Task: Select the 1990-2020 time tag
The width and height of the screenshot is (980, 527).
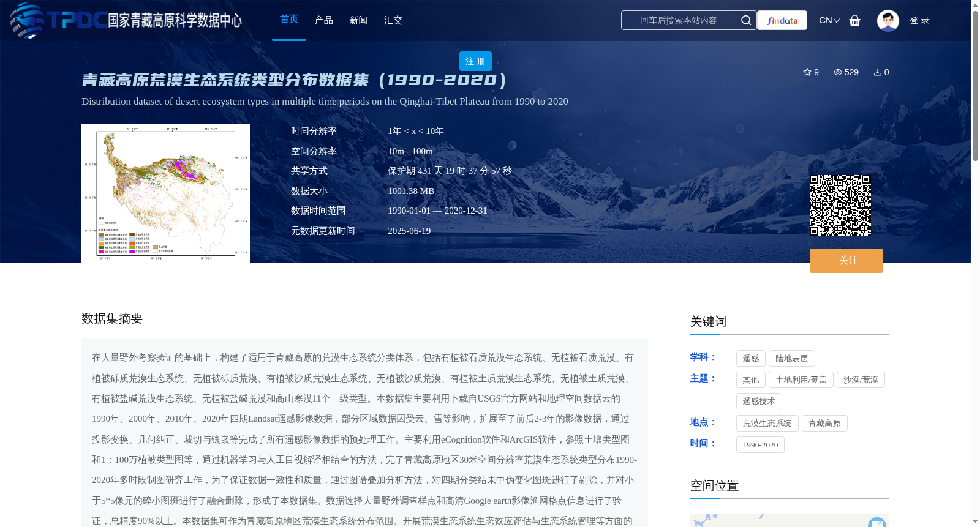Action: click(760, 445)
